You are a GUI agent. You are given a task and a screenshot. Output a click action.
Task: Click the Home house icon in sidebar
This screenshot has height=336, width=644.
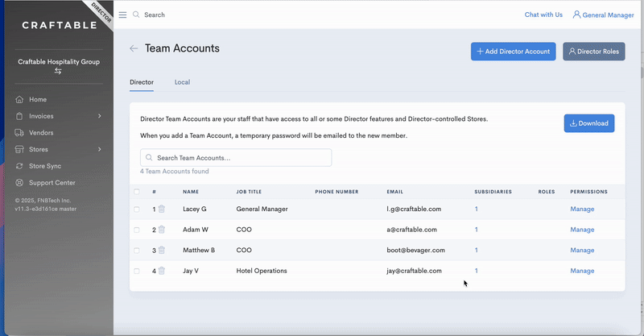pos(19,100)
